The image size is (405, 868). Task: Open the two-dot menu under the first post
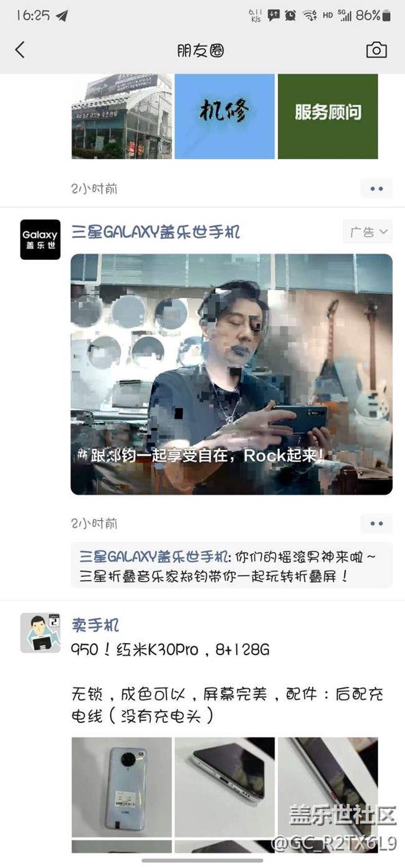point(376,189)
